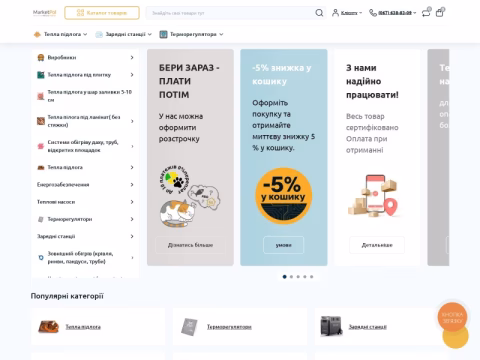Click the Система обігріву даху icon
This screenshot has width=480, height=360.
41,146
